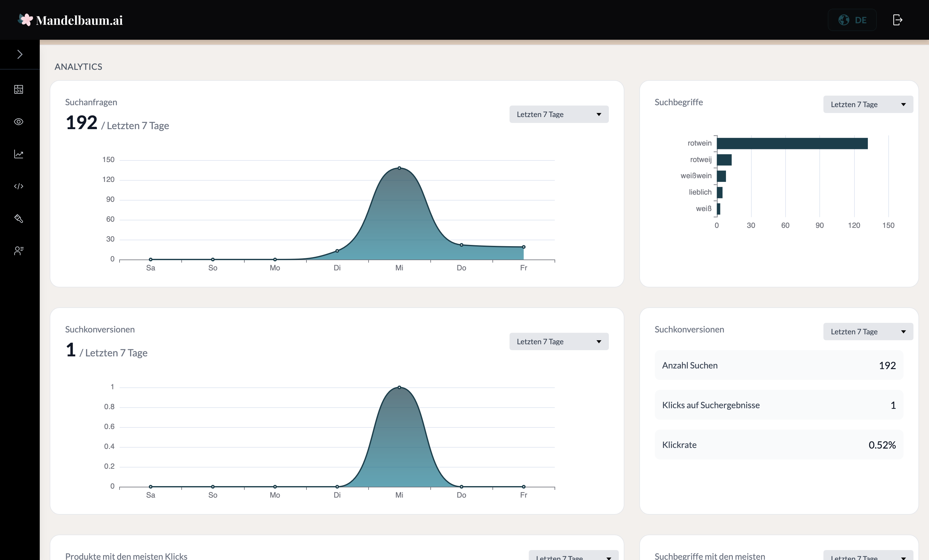Click the ANALYTICS page heading
The height and width of the screenshot is (560, 929).
pos(78,66)
